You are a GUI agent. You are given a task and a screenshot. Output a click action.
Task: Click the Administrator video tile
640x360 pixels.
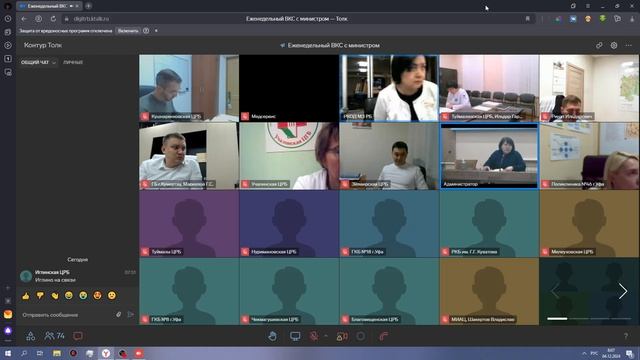pos(489,156)
